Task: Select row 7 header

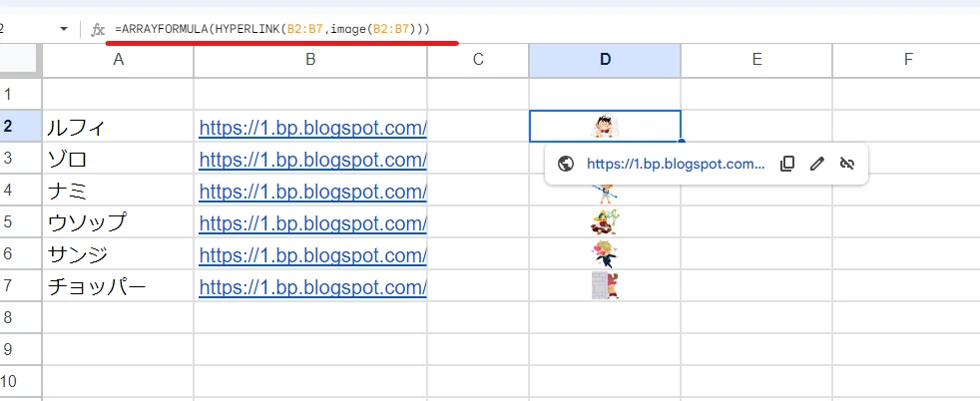Action: tap(20, 286)
